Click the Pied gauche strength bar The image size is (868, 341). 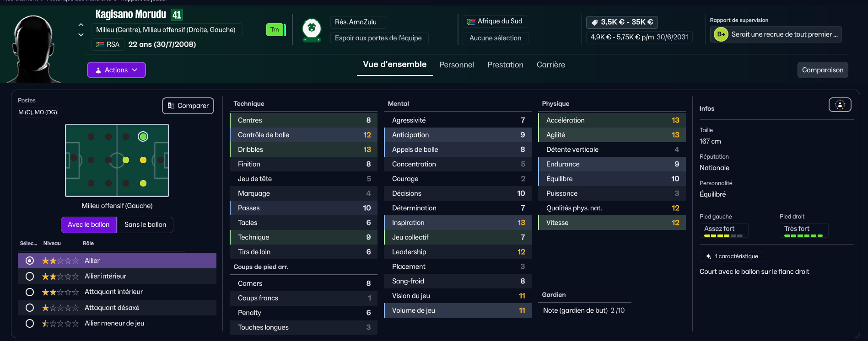723,235
